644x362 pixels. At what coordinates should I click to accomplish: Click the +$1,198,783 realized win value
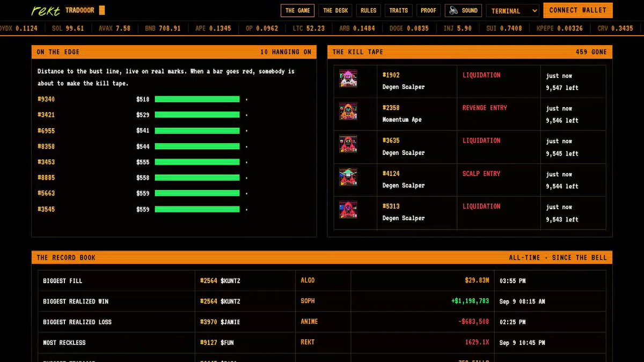coord(470,301)
